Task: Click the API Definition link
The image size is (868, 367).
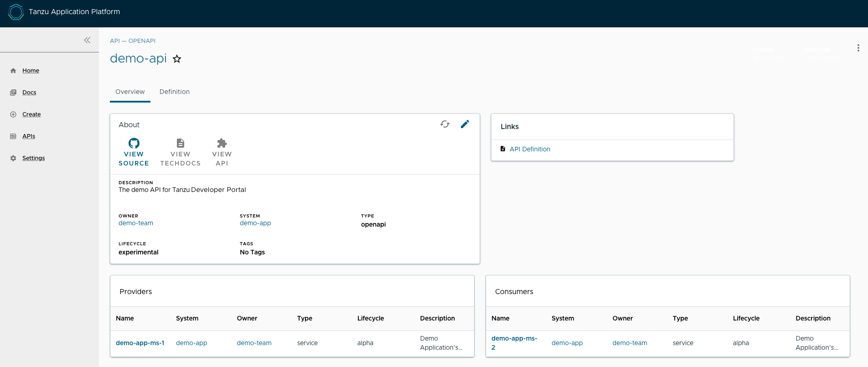Action: [530, 149]
